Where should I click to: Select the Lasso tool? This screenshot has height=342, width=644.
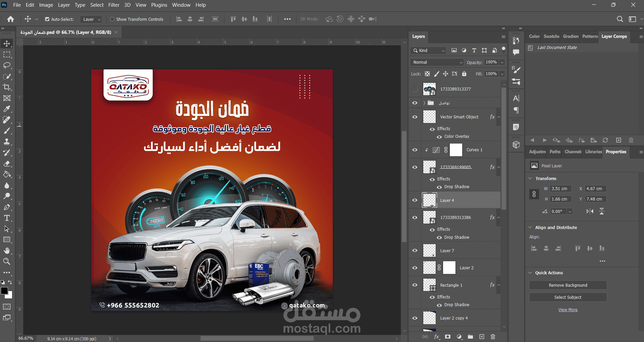[x=7, y=65]
